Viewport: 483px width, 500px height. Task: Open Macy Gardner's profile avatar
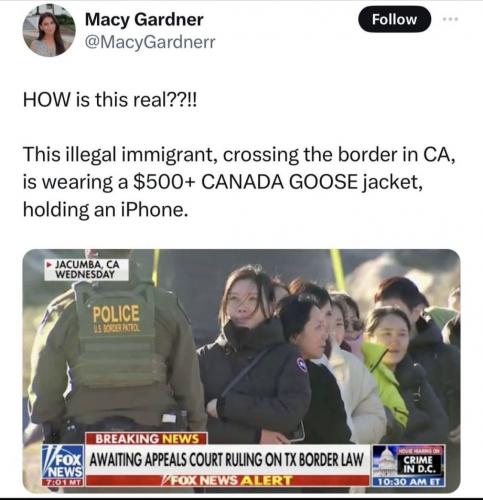click(x=49, y=31)
